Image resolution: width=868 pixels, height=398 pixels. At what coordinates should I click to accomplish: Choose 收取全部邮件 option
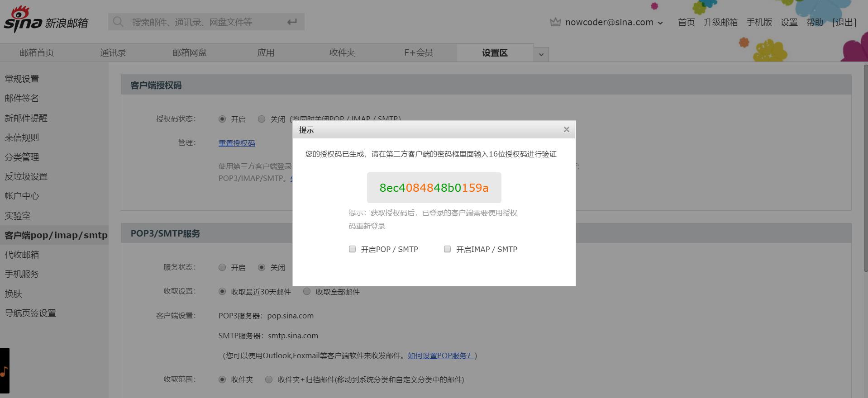click(x=307, y=291)
